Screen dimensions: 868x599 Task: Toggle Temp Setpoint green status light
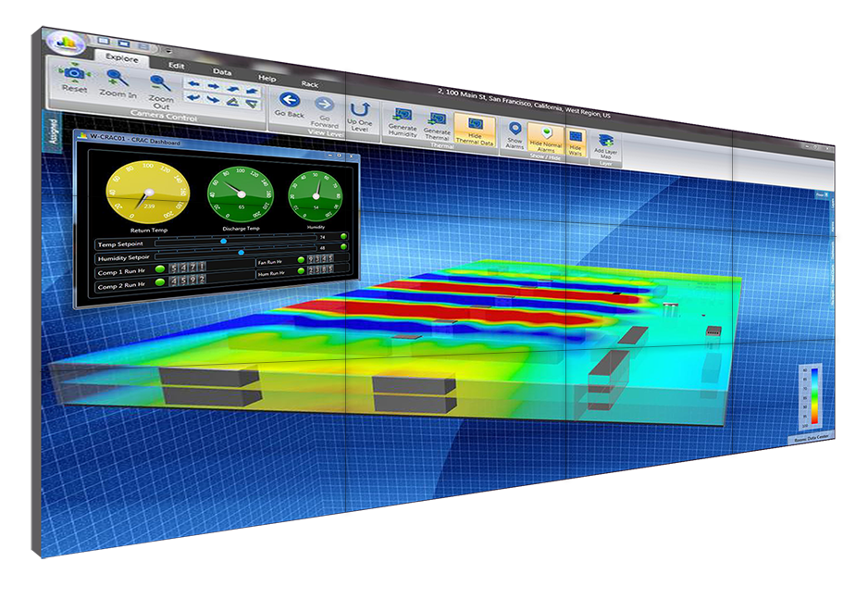point(343,236)
